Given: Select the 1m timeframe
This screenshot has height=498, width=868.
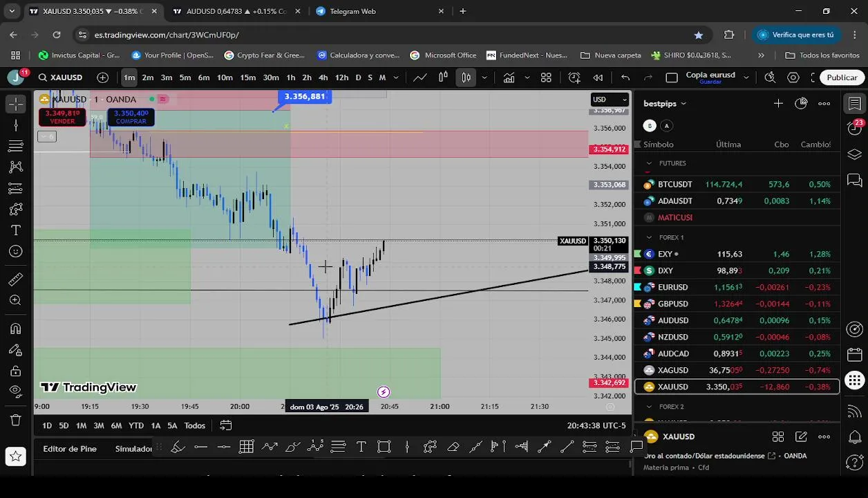Looking at the screenshot, I should [129, 77].
